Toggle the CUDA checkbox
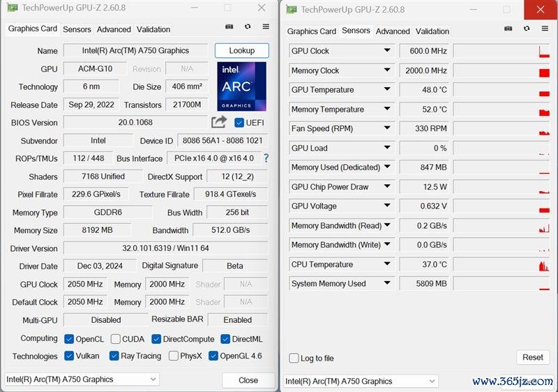This screenshot has height=392, width=558. pos(115,339)
